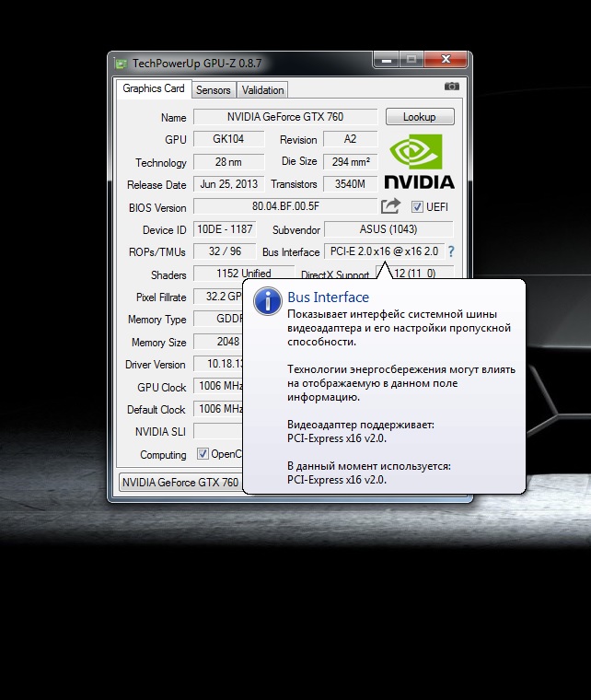The height and width of the screenshot is (700, 591).
Task: Click the DirectX Support value field
Action: pos(415,273)
